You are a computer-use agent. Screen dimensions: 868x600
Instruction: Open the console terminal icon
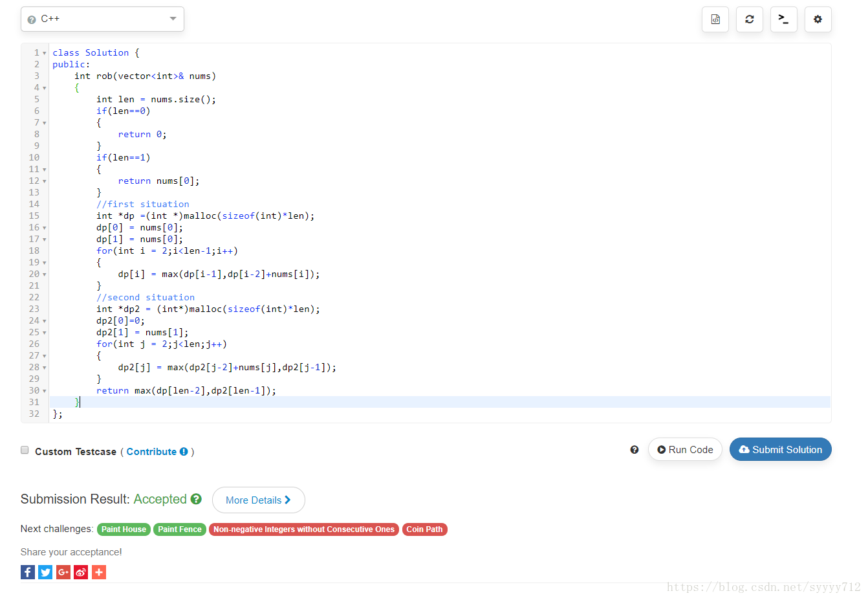784,19
